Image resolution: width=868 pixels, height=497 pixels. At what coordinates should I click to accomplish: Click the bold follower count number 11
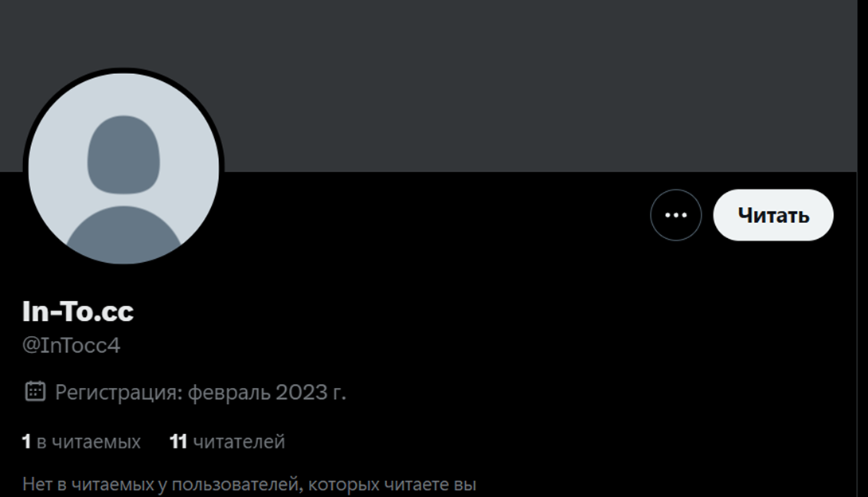pos(178,442)
